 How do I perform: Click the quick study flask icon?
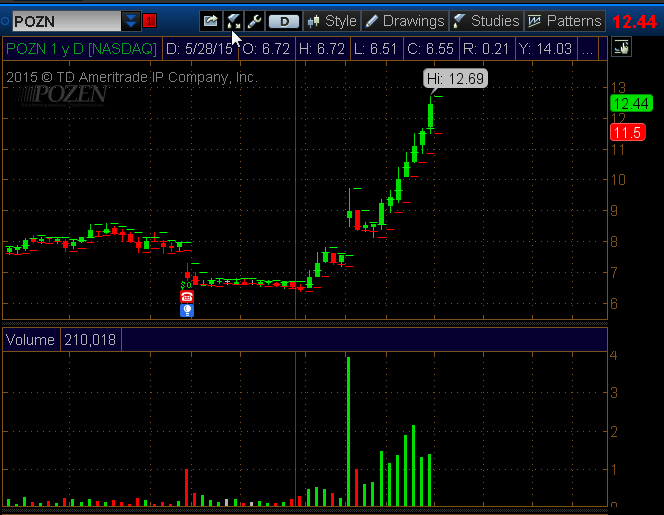tap(233, 21)
